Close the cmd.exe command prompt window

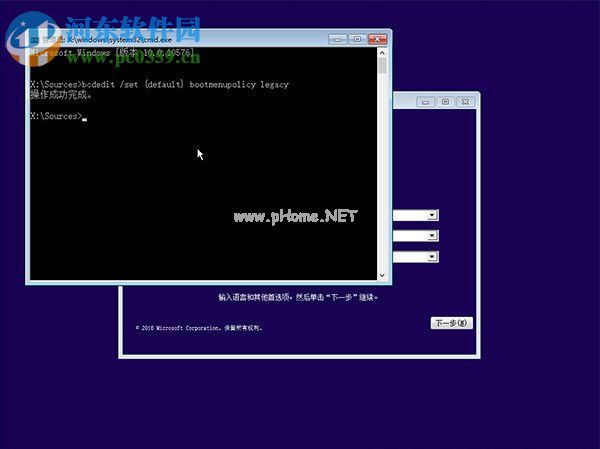click(376, 38)
